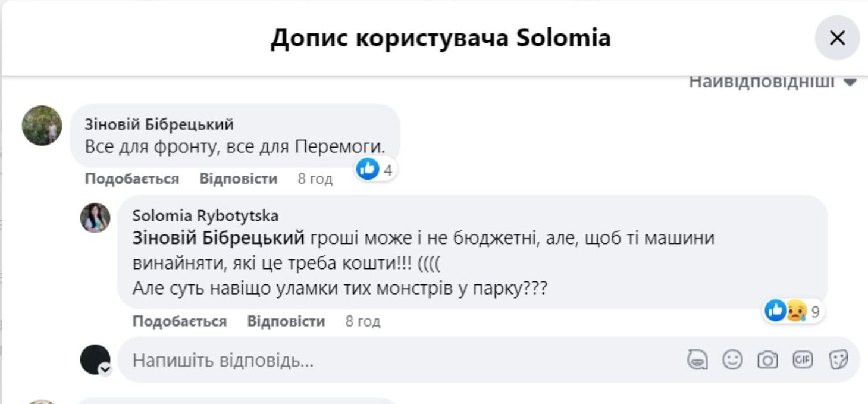This screenshot has height=404, width=868.
Task: Open the Найвідповідніші comment sort dropdown
Action: [772, 82]
